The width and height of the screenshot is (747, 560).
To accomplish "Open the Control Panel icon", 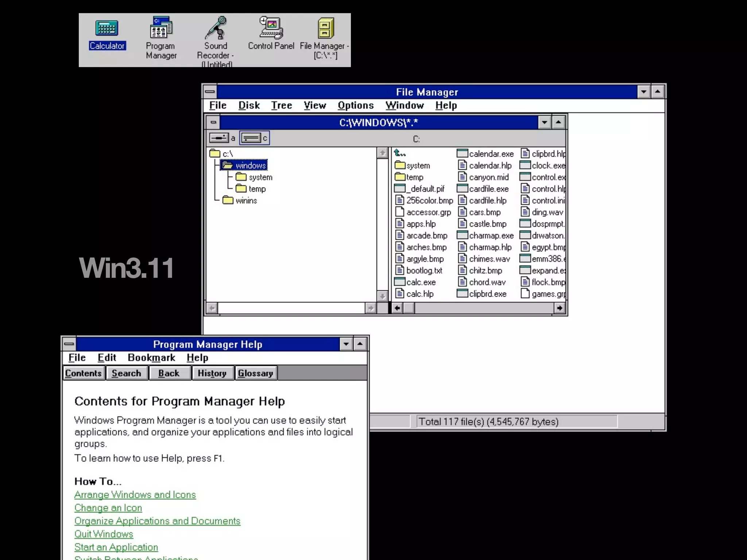I will (x=271, y=34).
